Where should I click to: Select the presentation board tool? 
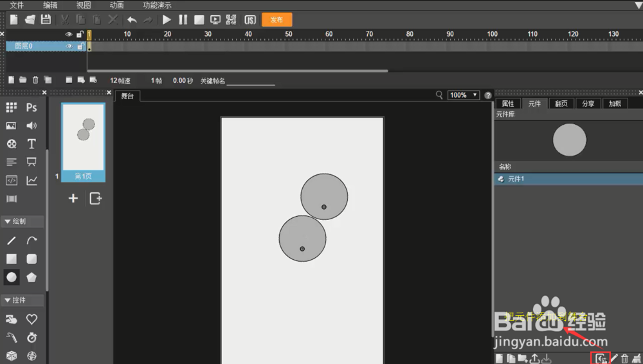tap(32, 161)
